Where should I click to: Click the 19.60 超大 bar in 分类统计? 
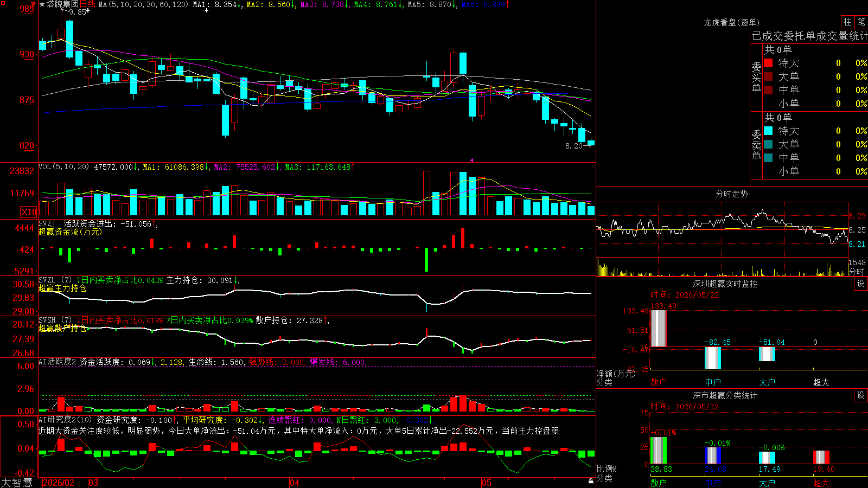[x=821, y=457]
